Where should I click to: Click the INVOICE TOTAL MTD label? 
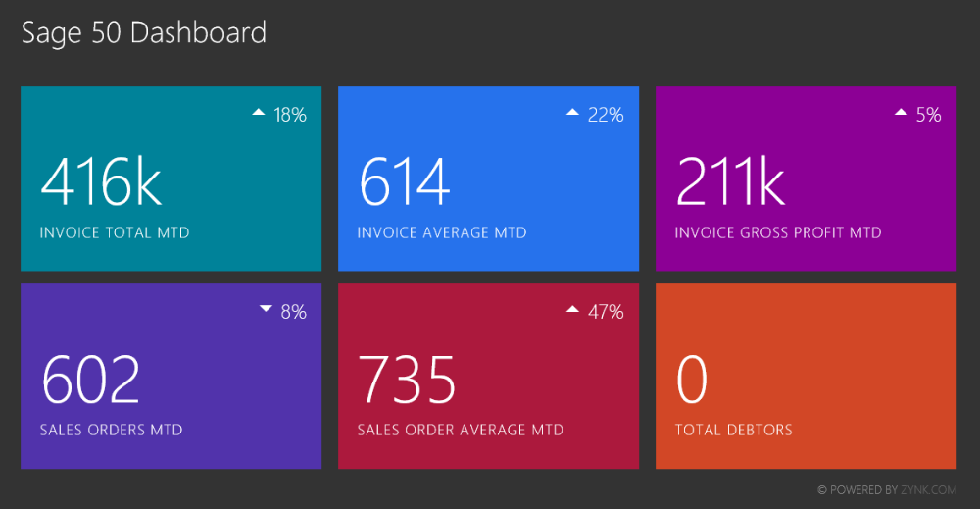click(115, 232)
